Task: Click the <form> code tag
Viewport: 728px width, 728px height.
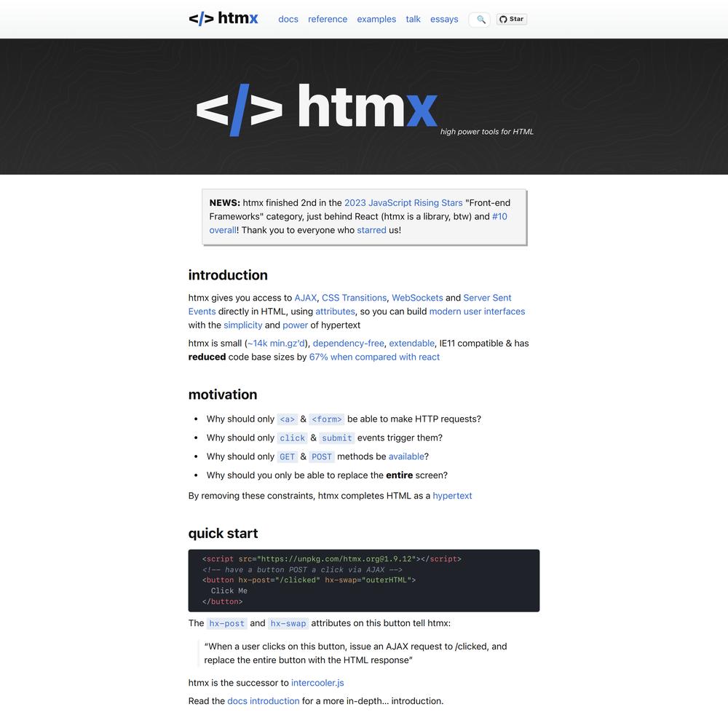Action: coord(327,419)
